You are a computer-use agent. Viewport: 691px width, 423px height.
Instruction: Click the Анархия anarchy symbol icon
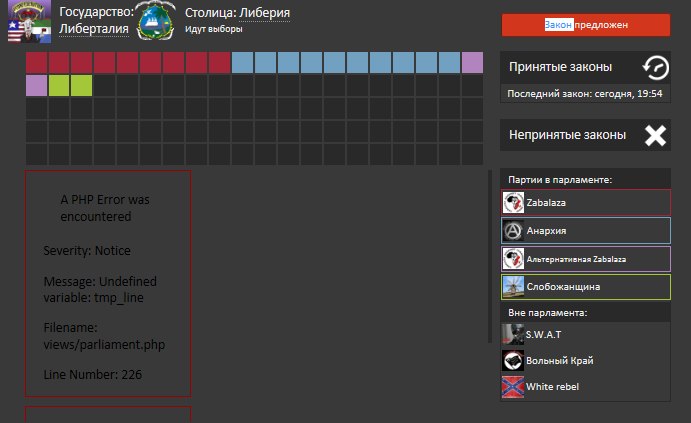click(x=513, y=230)
